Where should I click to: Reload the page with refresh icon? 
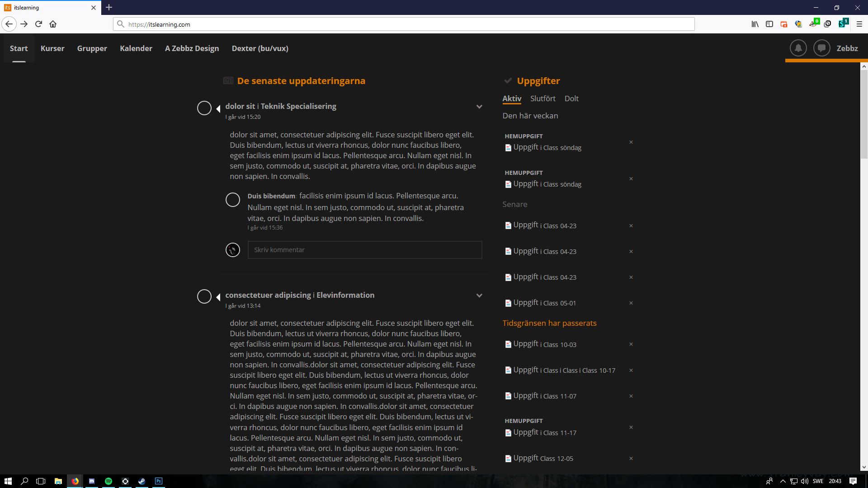pyautogui.click(x=38, y=24)
